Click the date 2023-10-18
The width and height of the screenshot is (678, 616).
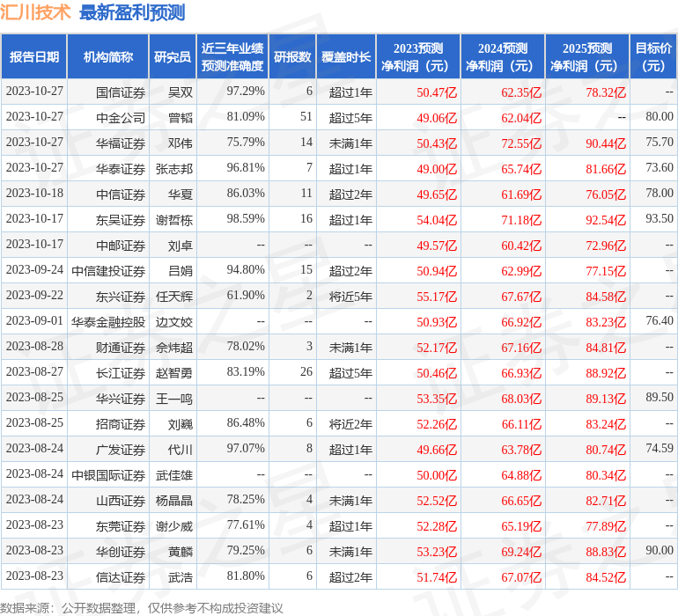pos(34,194)
